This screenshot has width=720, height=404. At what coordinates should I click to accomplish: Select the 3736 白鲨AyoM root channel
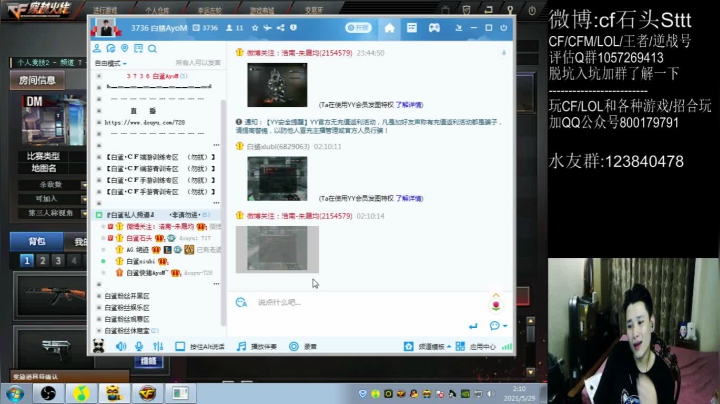[156, 76]
